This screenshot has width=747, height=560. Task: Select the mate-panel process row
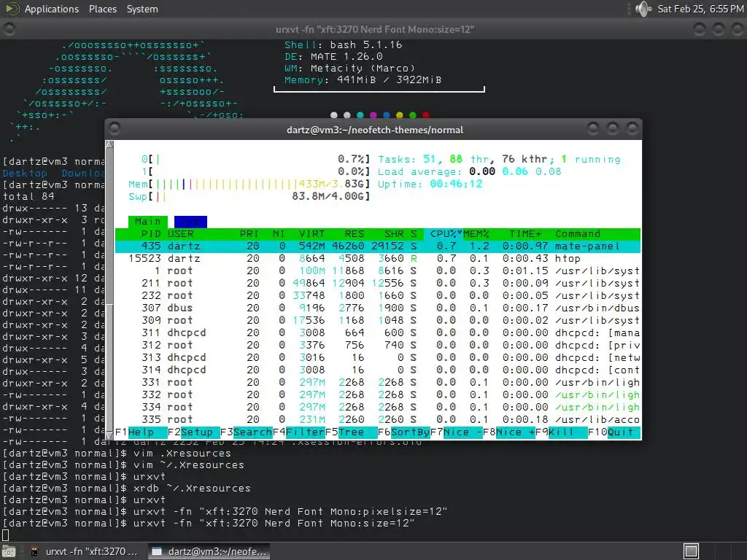(x=378, y=246)
